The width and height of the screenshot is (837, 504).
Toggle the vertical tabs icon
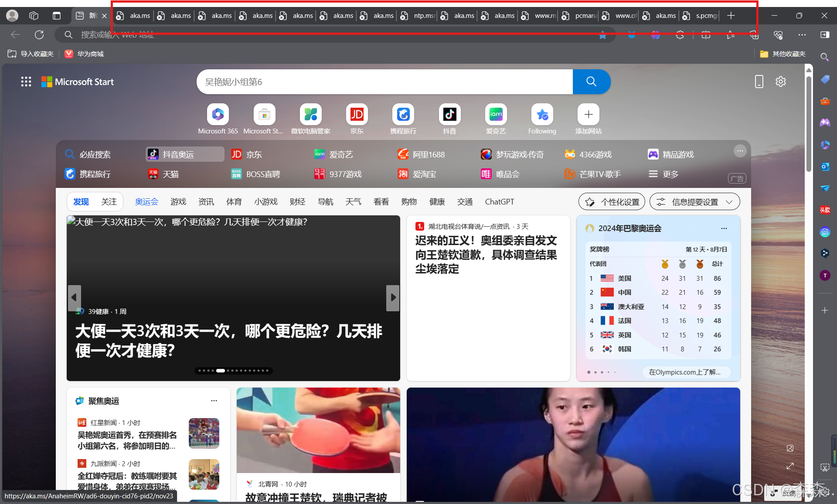click(x=57, y=16)
